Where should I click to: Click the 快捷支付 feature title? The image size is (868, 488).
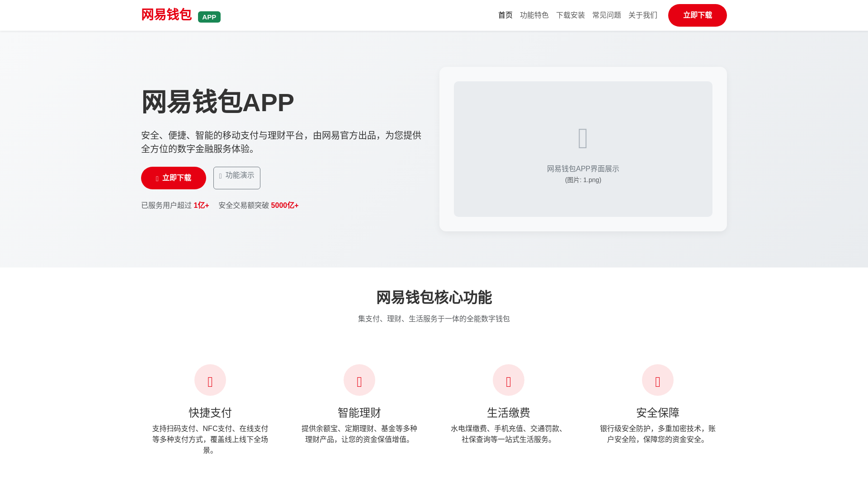(210, 413)
